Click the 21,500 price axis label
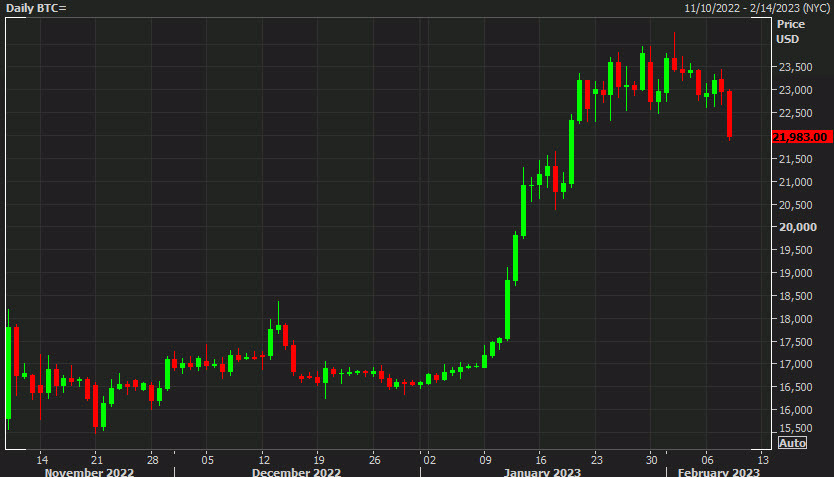Screen dimensions: 834x477 click(796, 159)
